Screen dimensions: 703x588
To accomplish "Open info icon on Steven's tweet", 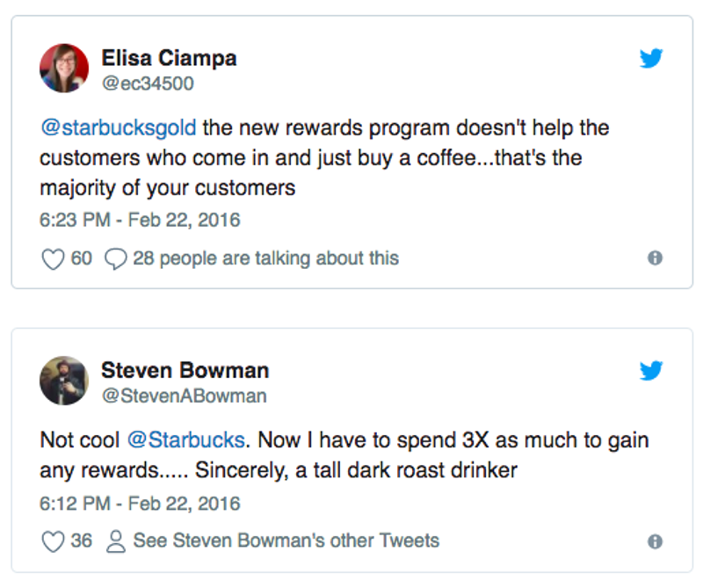I will click(x=655, y=541).
